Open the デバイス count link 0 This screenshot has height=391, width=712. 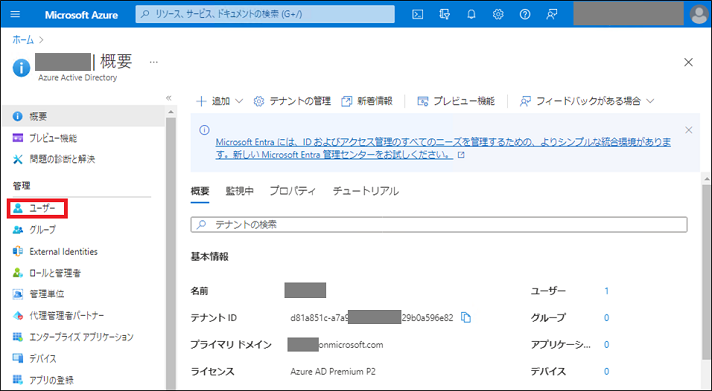tap(606, 371)
